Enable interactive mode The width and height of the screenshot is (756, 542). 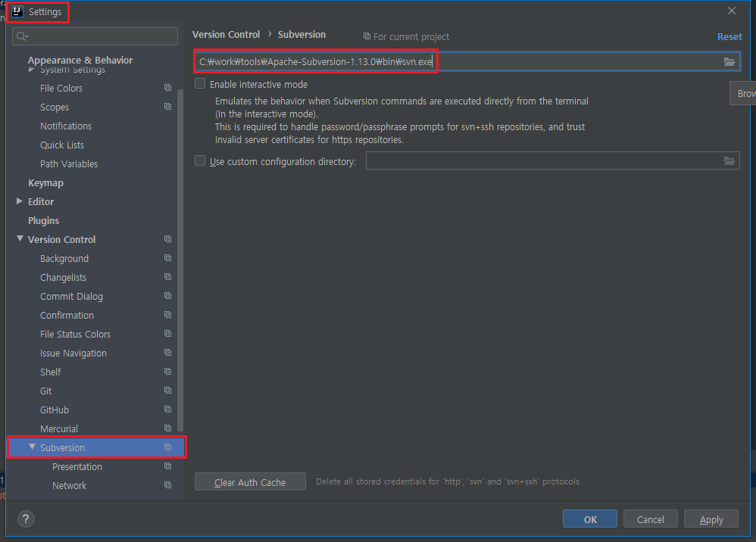click(199, 83)
